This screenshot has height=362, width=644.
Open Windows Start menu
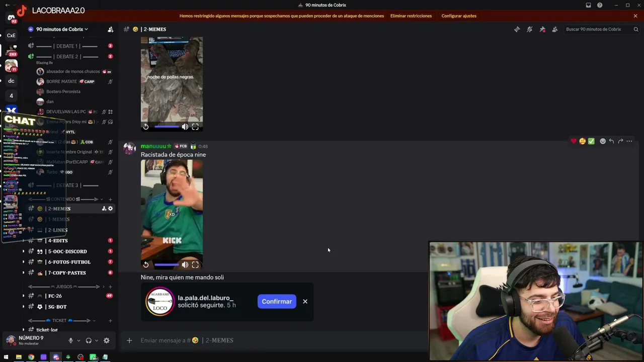click(6, 357)
